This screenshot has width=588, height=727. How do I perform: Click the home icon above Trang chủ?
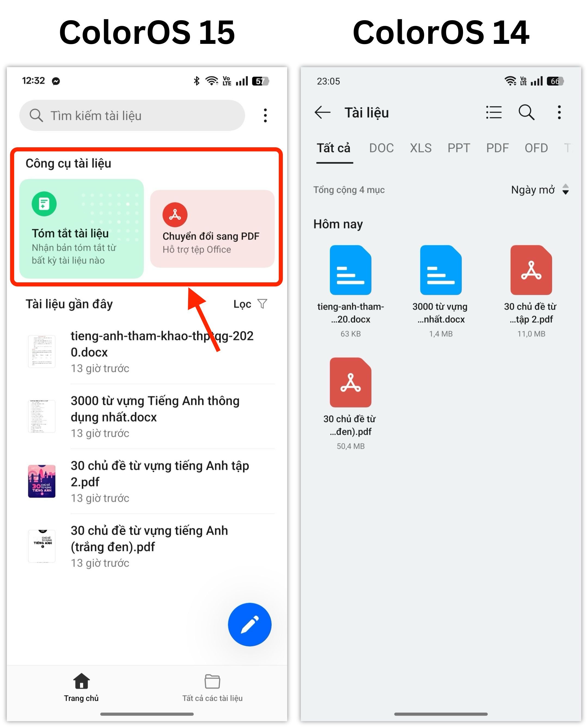tap(82, 681)
